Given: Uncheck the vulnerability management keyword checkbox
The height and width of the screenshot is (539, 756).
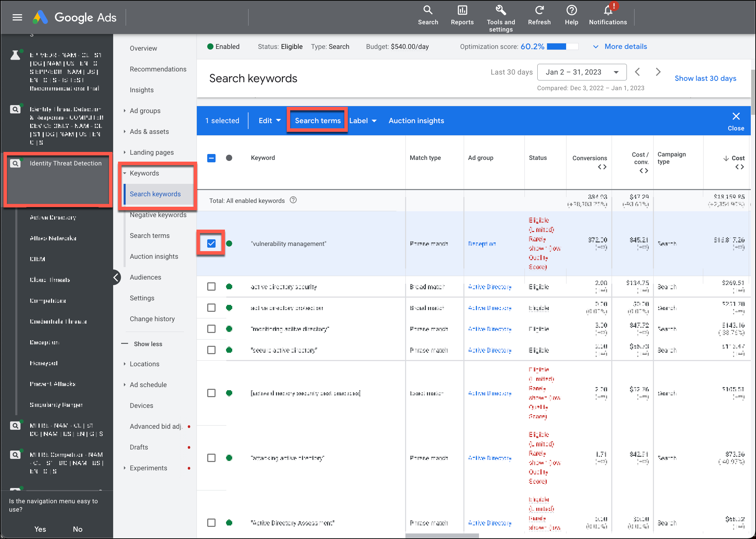Looking at the screenshot, I should 211,243.
